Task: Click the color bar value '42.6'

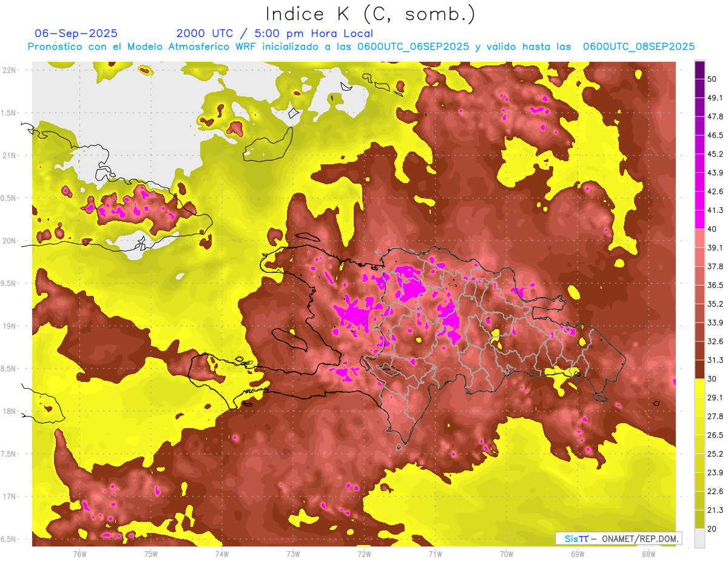Action: pyautogui.click(x=715, y=192)
